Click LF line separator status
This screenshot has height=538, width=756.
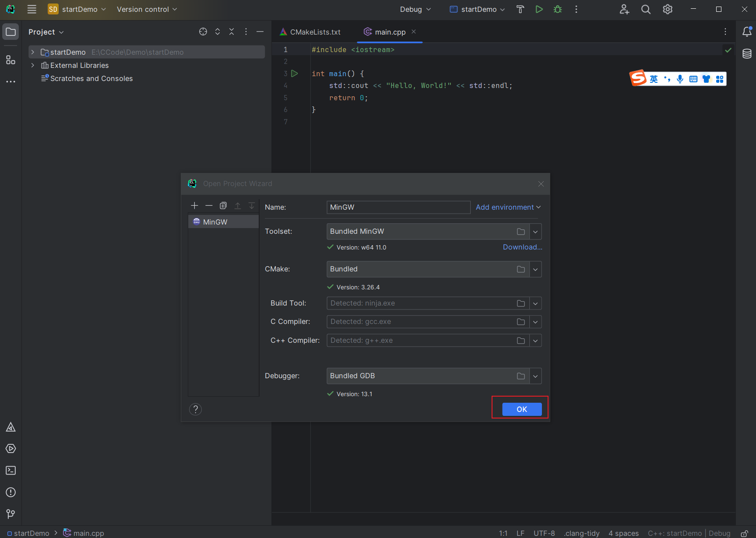(x=520, y=533)
